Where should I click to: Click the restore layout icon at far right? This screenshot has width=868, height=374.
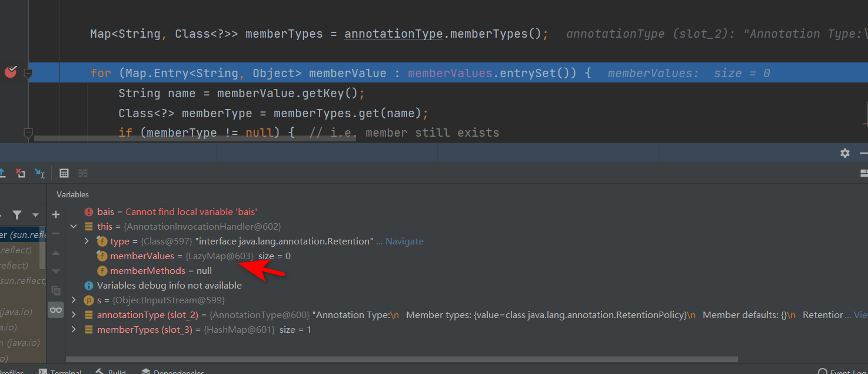[863, 173]
